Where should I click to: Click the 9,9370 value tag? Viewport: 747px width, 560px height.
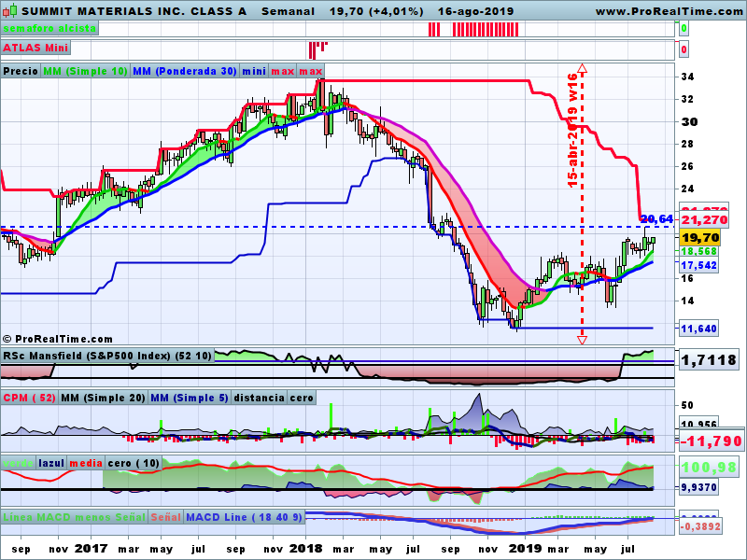(x=698, y=487)
